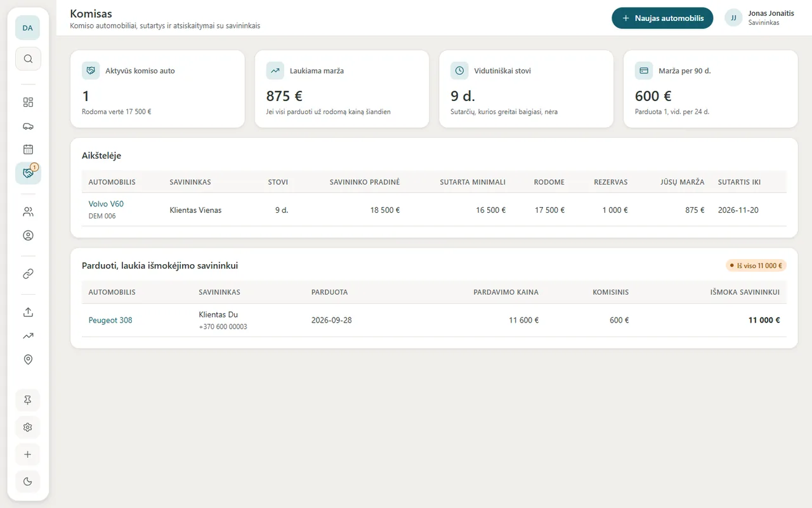Open the trending arrow icon in sidebar
This screenshot has width=812, height=508.
coord(28,336)
